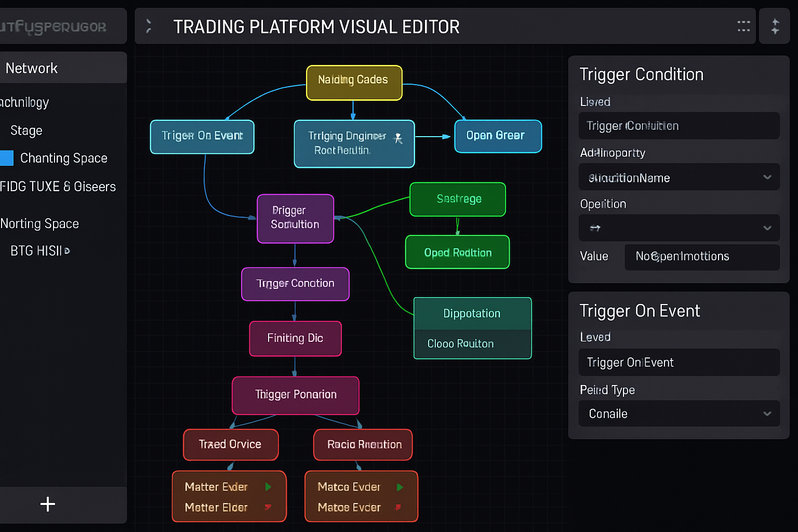Screen dimensions: 798x532
Task: Switch to the Network tab
Action: pyautogui.click(x=31, y=68)
